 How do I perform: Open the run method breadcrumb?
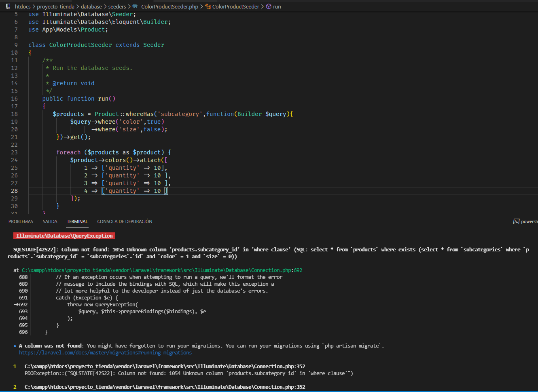click(x=277, y=6)
